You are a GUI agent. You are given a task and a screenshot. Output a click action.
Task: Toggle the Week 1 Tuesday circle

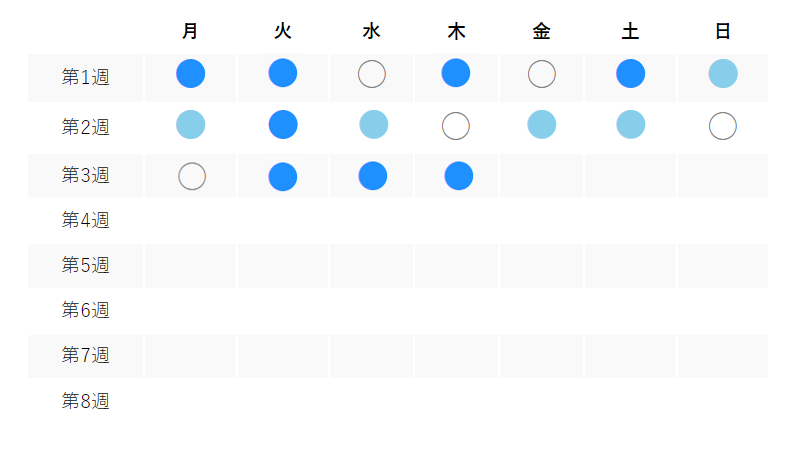coord(283,73)
